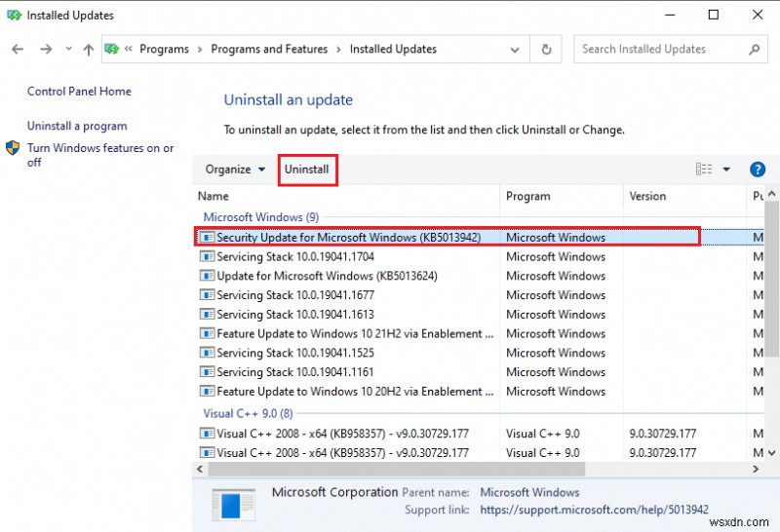Expand the address bar history dropdown
The image size is (780, 532).
[515, 50]
